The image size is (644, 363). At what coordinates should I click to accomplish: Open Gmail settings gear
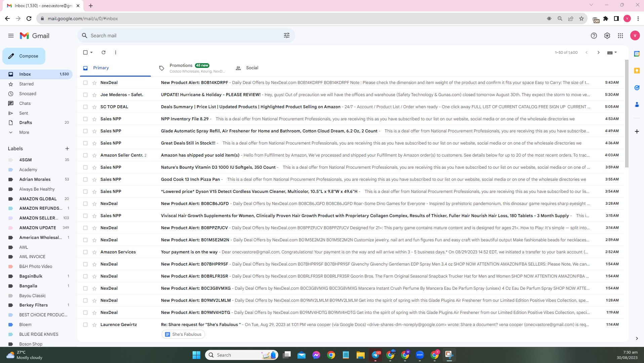click(x=607, y=36)
